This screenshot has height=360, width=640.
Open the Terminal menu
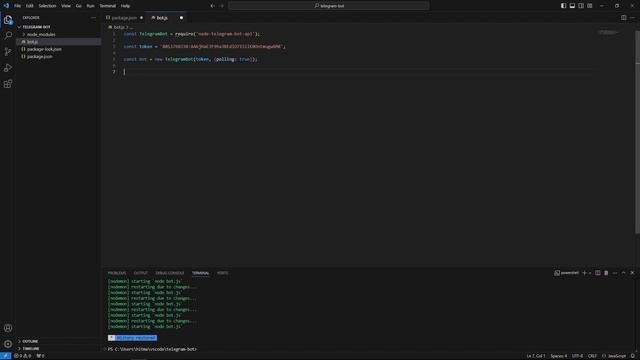[x=108, y=6]
